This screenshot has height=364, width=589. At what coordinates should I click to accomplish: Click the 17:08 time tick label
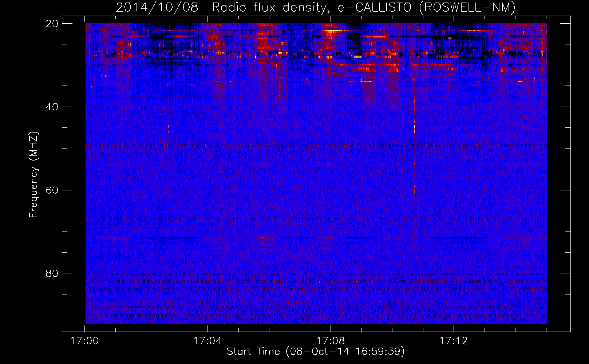tap(331, 341)
